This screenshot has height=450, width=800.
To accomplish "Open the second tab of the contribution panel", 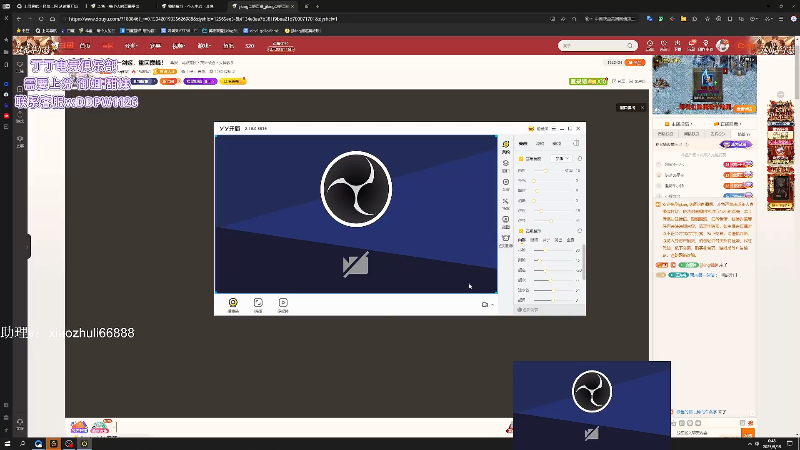I will click(x=691, y=134).
